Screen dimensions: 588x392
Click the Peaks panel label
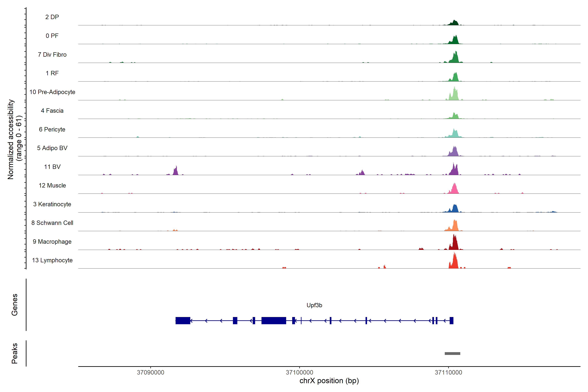(15, 353)
